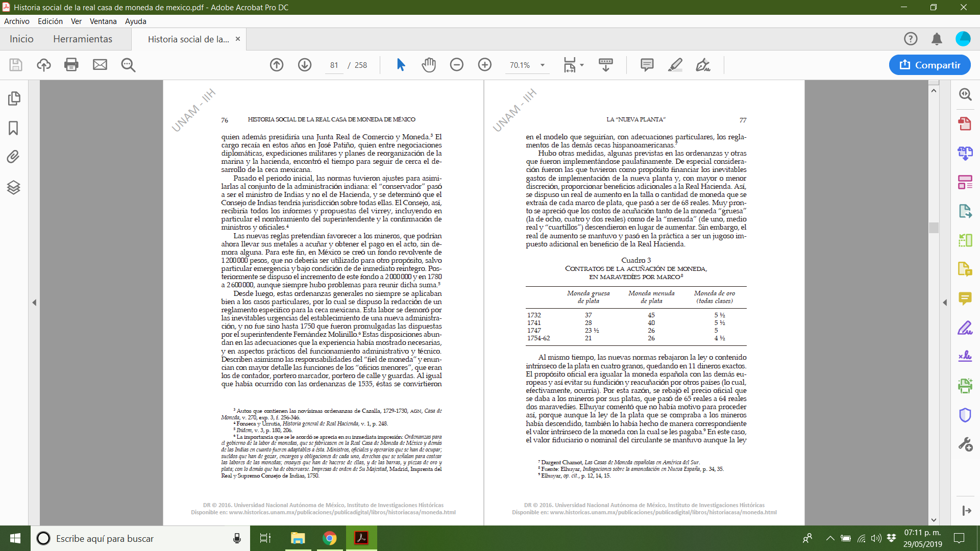Collapse the left navigation pane arrow
This screenshot has width=980, height=551.
(x=34, y=303)
